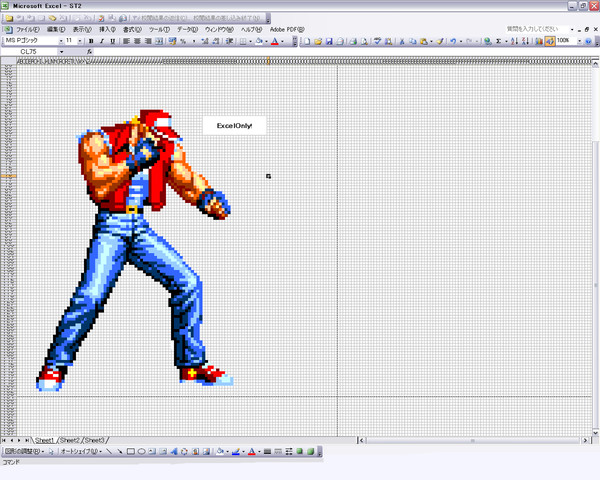Insert a hyperlink
600x480 pixels.
click(488, 41)
